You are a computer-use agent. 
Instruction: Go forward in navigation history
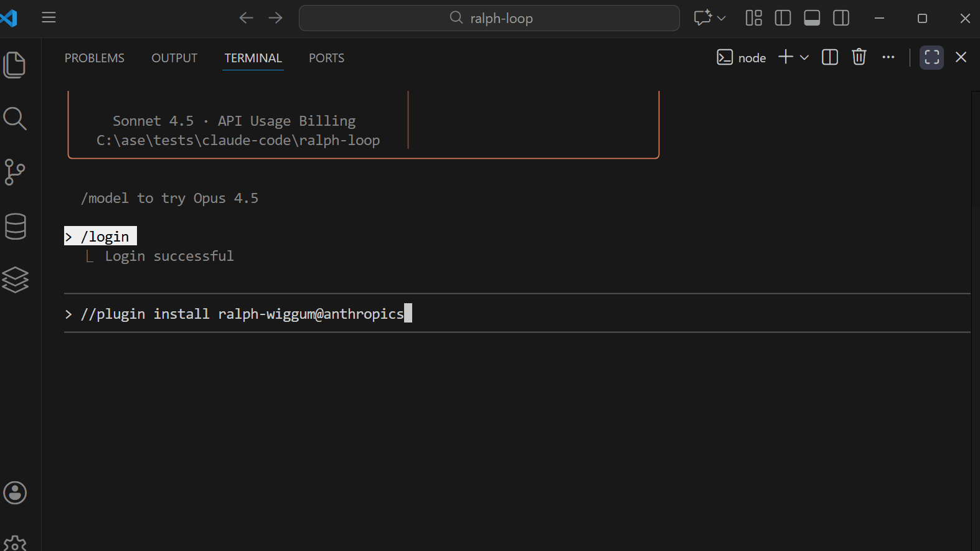(x=275, y=18)
